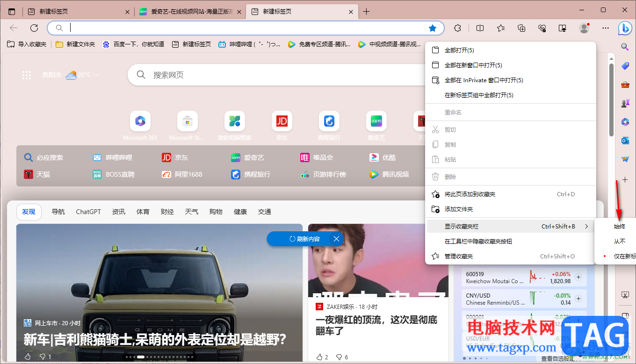The height and width of the screenshot is (364, 636).
Task: Add stock 600519 to watchlist
Action: [578, 277]
